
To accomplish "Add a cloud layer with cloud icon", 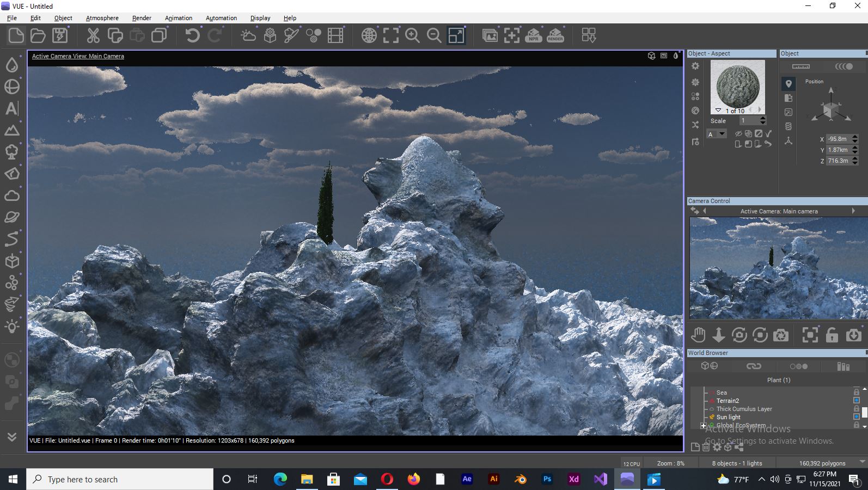I will coord(12,195).
